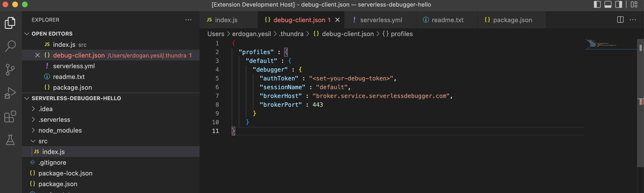
Task: Place cursor on "<set-your-debug-token>" value
Action: pyautogui.click(x=351, y=78)
